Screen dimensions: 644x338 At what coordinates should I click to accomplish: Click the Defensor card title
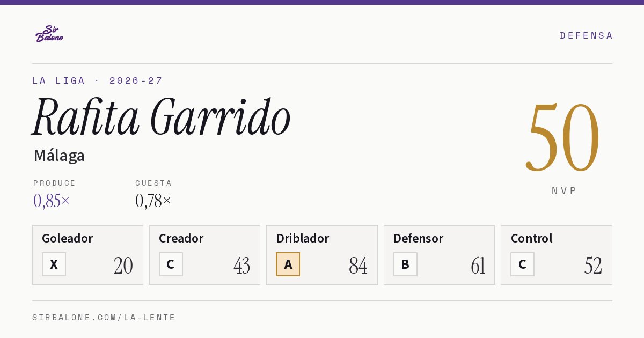pyautogui.click(x=418, y=238)
